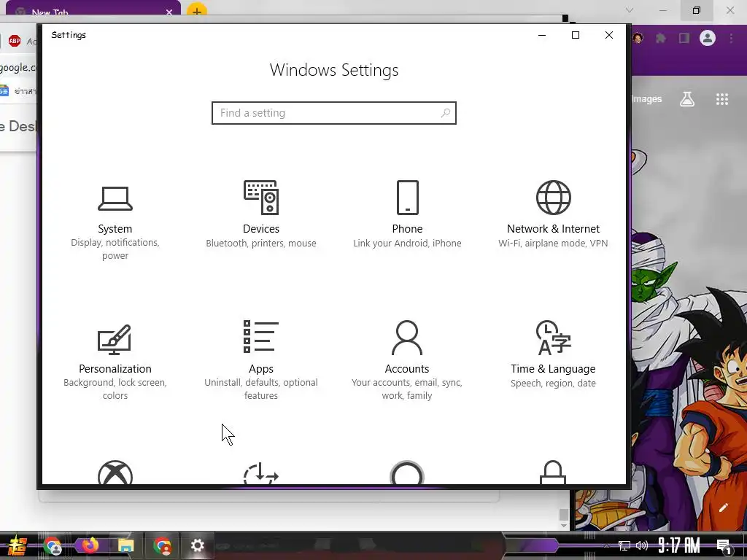
Task: Toggle Chrome side panel icon
Action: point(684,38)
